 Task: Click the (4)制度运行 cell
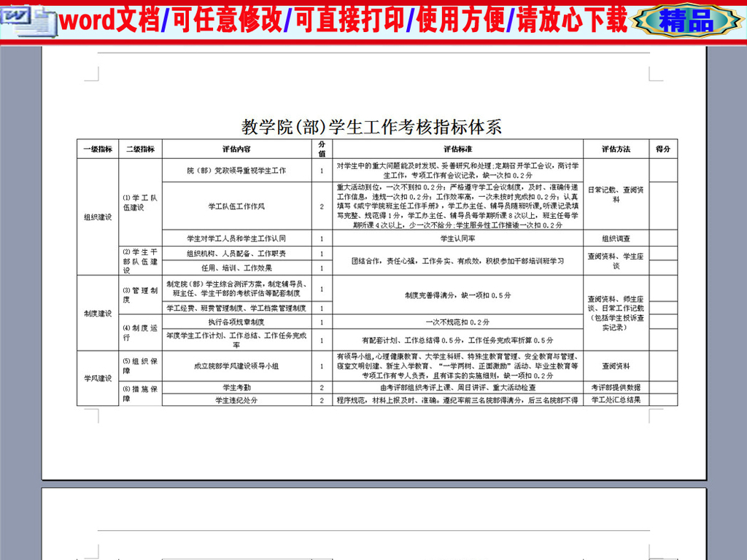pos(141,332)
